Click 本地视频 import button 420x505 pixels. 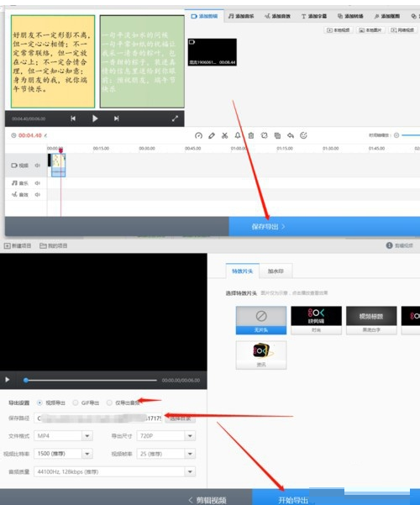(339, 30)
